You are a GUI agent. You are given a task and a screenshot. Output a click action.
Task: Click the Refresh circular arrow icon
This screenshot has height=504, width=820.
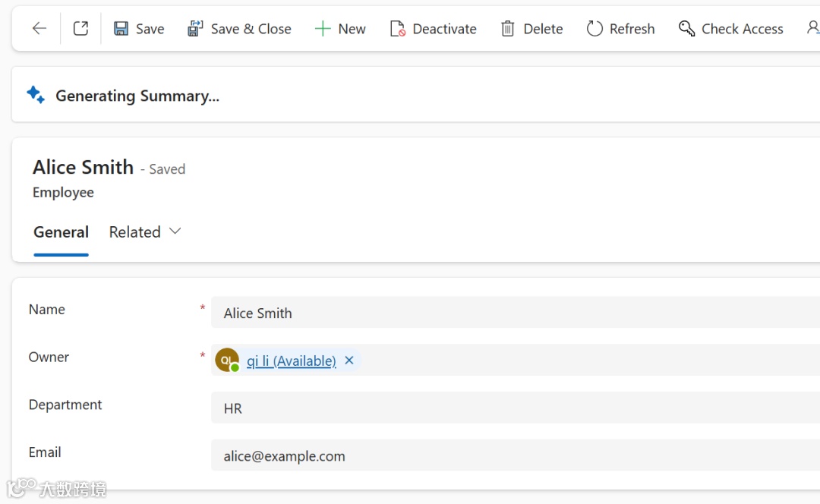tap(594, 29)
